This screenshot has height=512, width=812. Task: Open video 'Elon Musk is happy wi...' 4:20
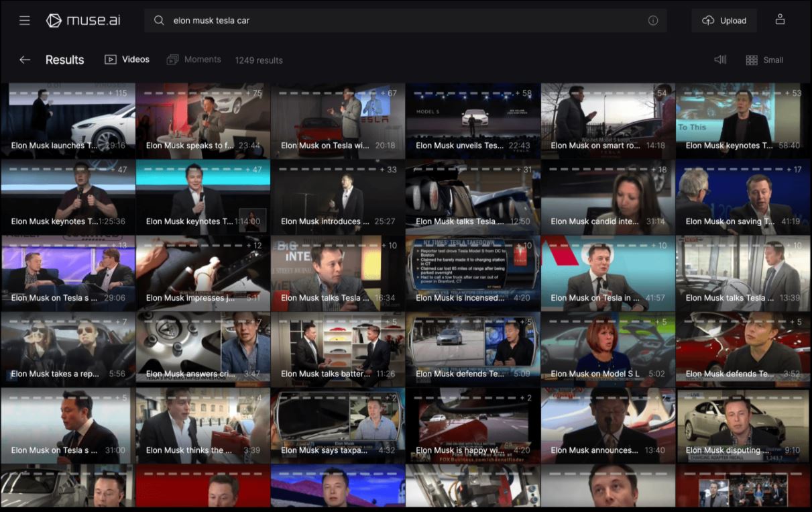click(473, 425)
